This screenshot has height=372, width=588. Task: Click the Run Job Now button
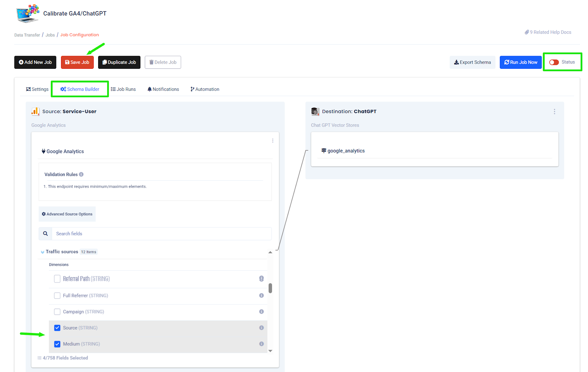click(x=521, y=62)
